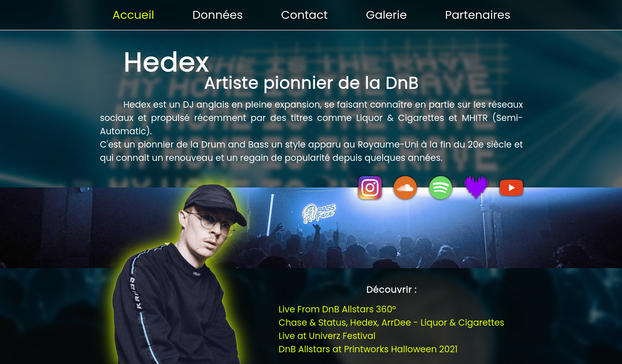The height and width of the screenshot is (364, 622).
Task: Open DnB Allstars at Printworks Halloween 2021
Action: point(368,349)
